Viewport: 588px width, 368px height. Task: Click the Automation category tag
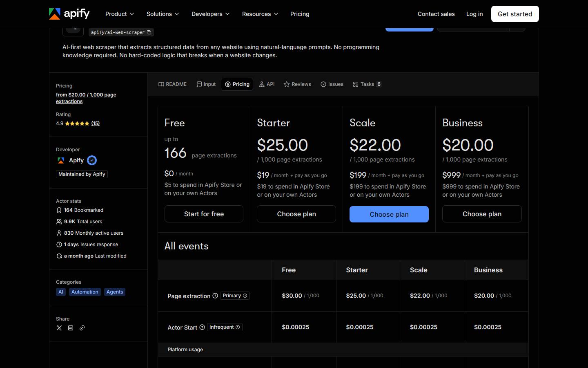pos(85,292)
